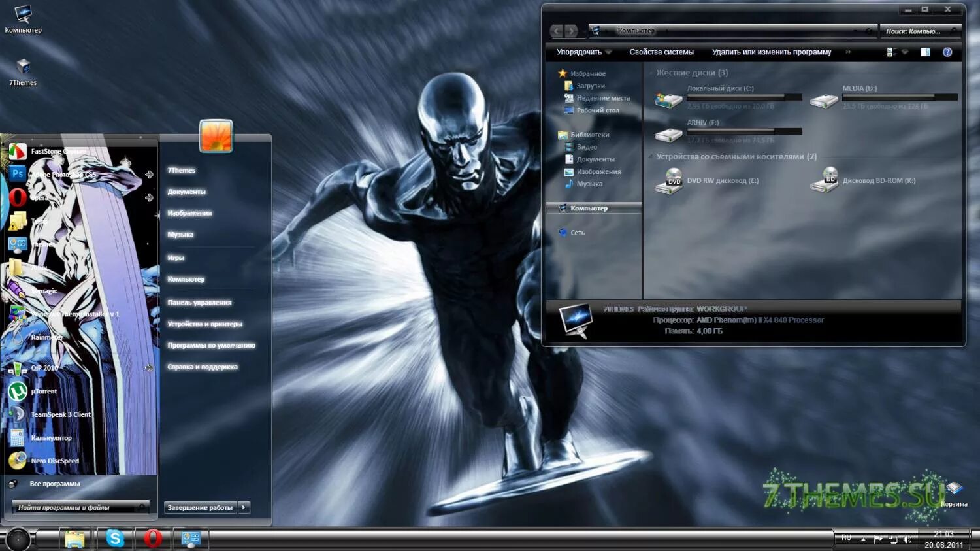Open Игры in the Start menu
This screenshot has height=551, width=980.
click(176, 258)
